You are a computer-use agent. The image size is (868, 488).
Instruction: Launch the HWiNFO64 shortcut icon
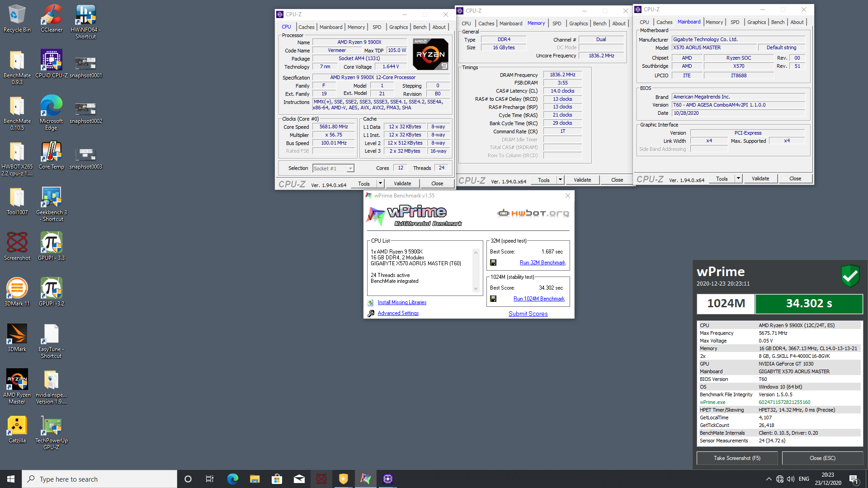tap(85, 21)
